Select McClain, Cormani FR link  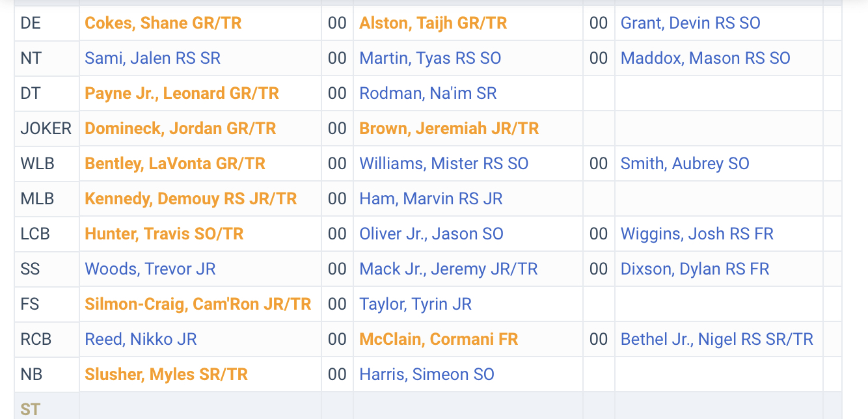(439, 339)
